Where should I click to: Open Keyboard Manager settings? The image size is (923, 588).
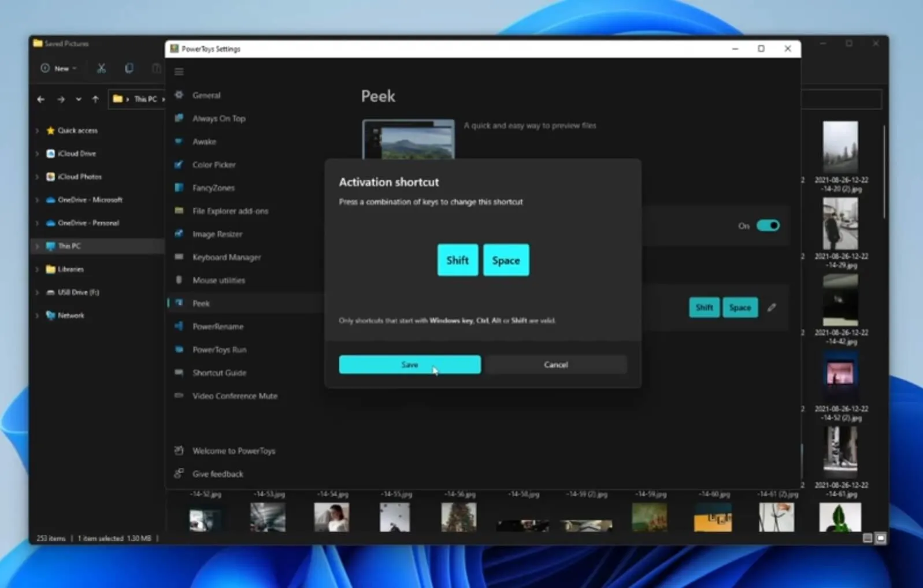coord(227,257)
